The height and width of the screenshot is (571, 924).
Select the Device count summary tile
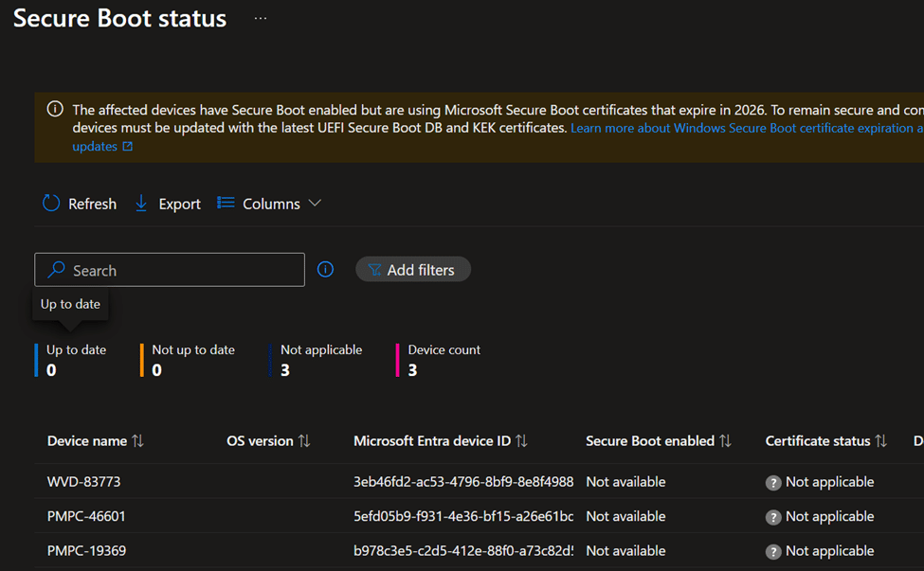point(443,360)
